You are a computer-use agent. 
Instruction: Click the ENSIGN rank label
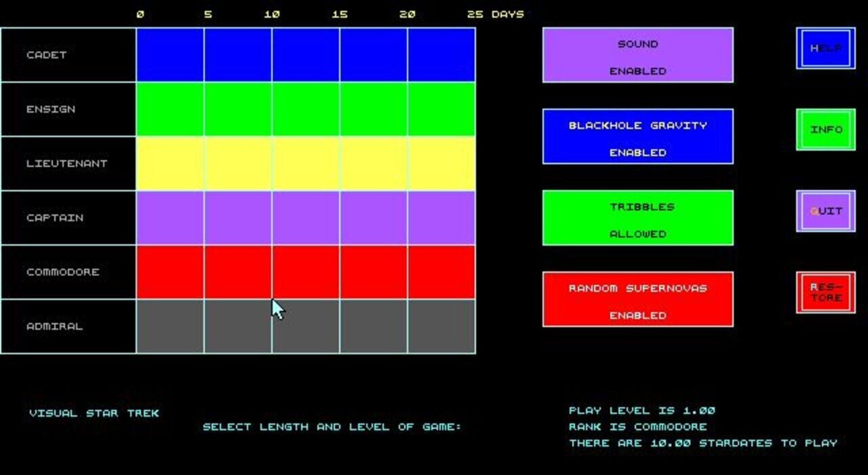[51, 109]
